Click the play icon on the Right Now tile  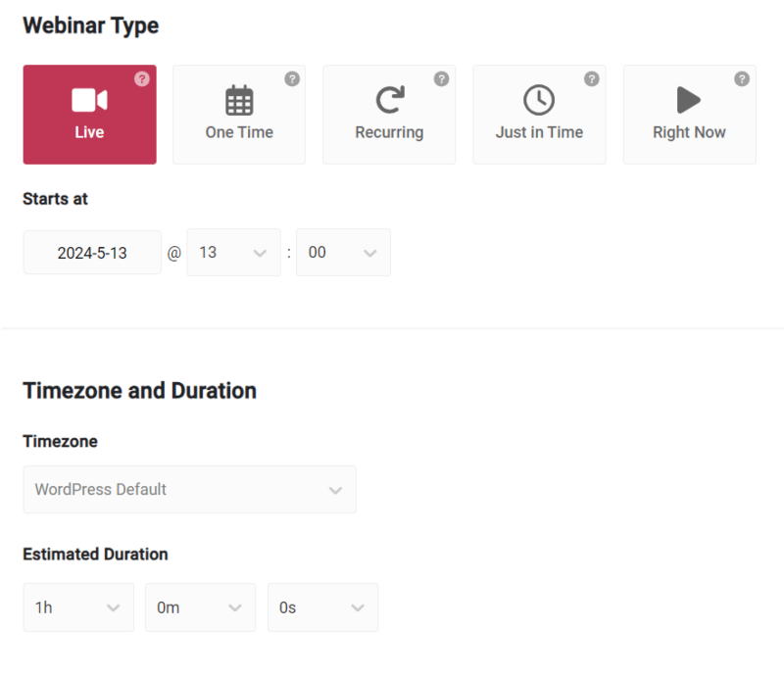[x=689, y=98]
